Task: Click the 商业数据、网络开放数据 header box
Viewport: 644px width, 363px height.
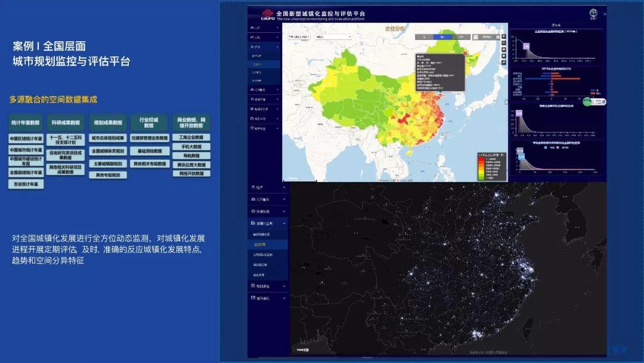Action: 191,122
